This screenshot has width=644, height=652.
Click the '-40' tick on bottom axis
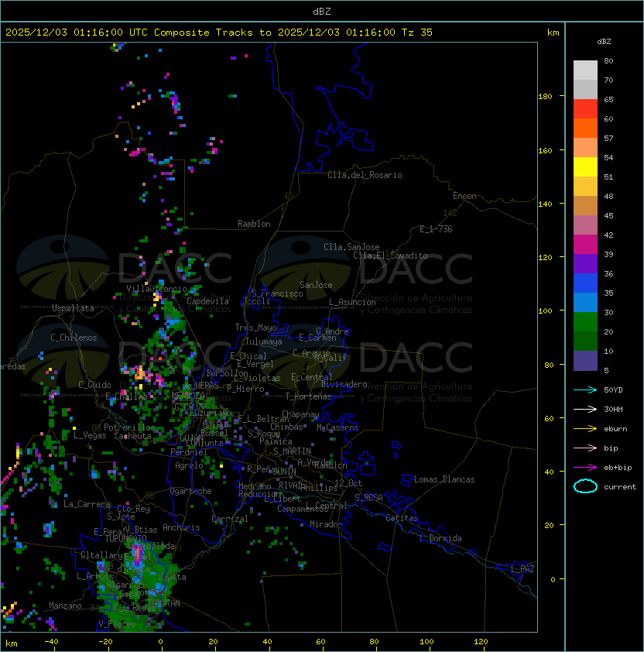pos(52,642)
